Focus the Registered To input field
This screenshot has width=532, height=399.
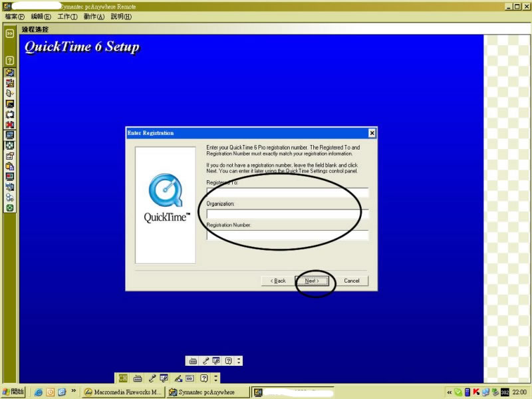[287, 193]
